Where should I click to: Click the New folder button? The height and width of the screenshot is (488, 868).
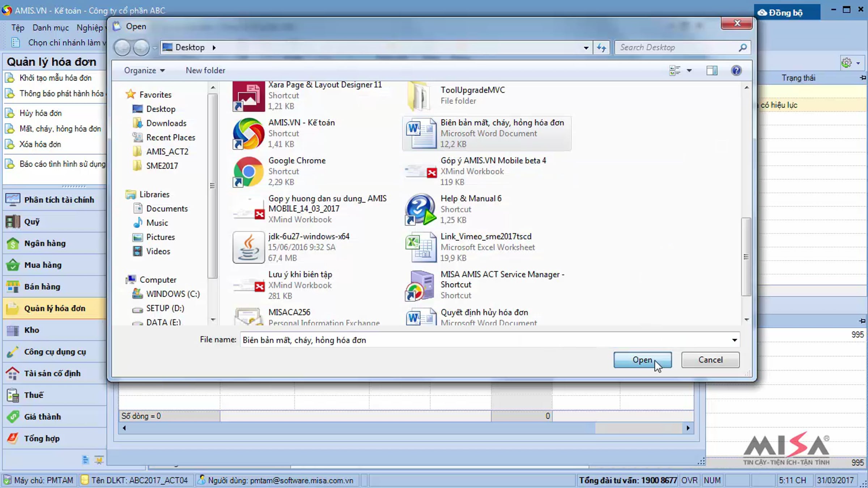click(205, 70)
